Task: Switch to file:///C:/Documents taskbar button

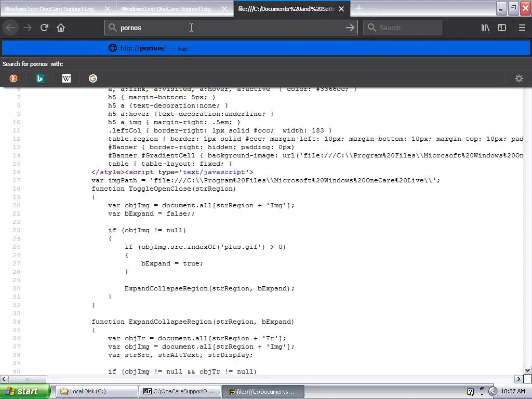Action: click(x=263, y=391)
